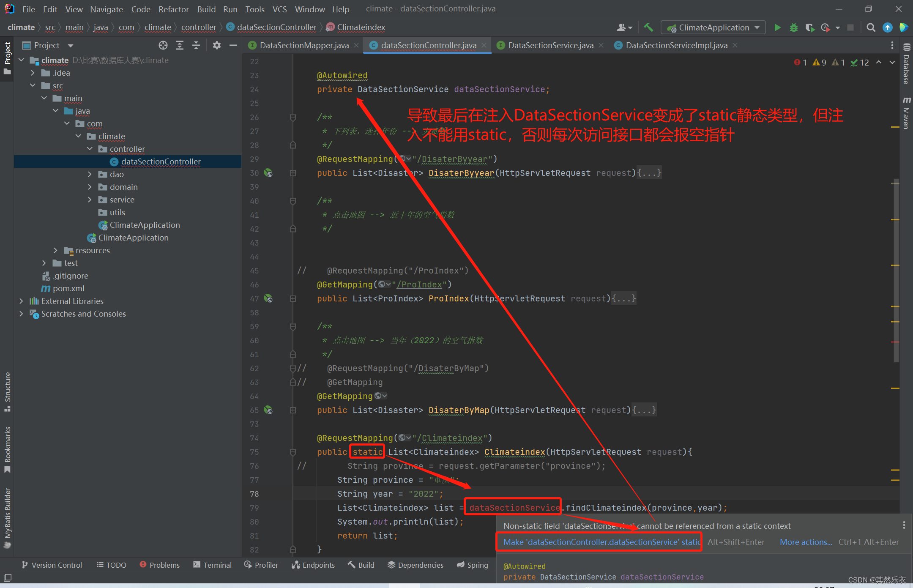Run with Coverage using the shield icon

click(810, 27)
